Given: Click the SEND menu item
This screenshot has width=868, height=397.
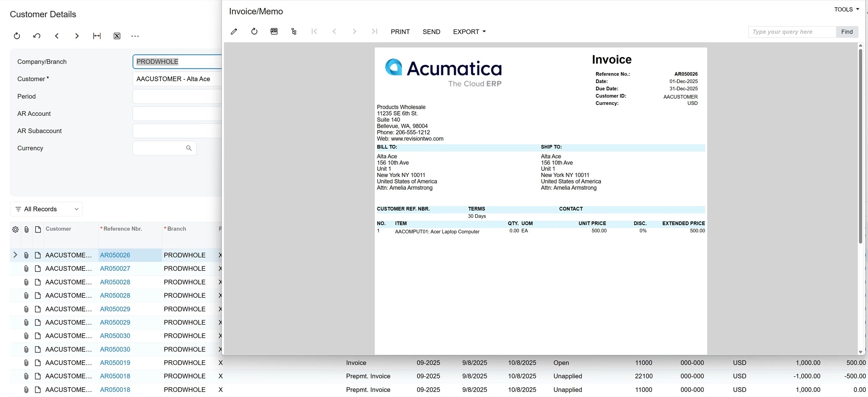Looking at the screenshot, I should tap(431, 32).
